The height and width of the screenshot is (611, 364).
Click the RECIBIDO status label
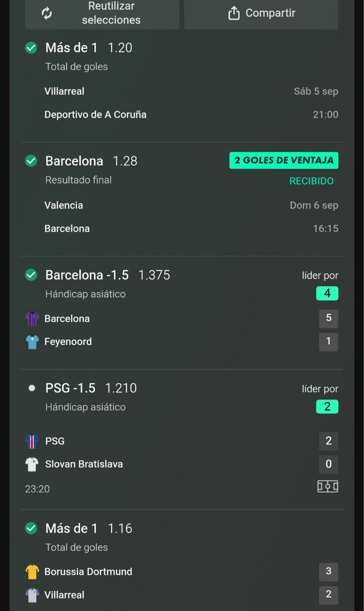pyautogui.click(x=312, y=181)
